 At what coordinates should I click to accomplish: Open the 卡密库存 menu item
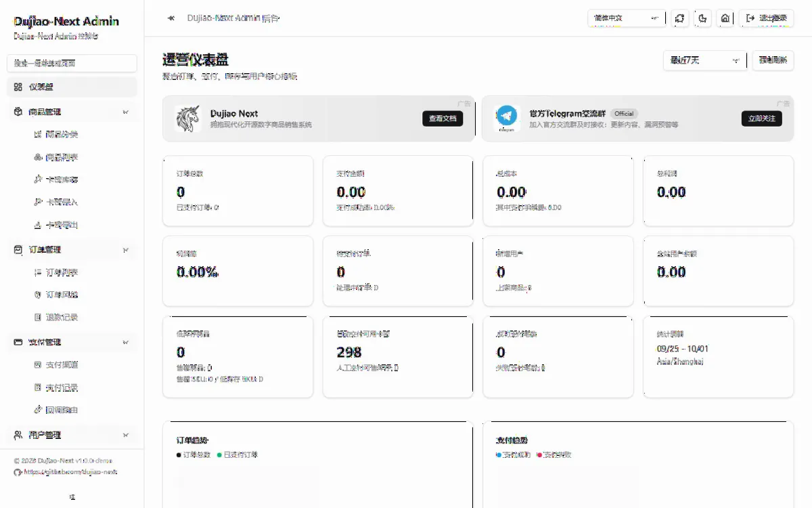tap(78, 179)
